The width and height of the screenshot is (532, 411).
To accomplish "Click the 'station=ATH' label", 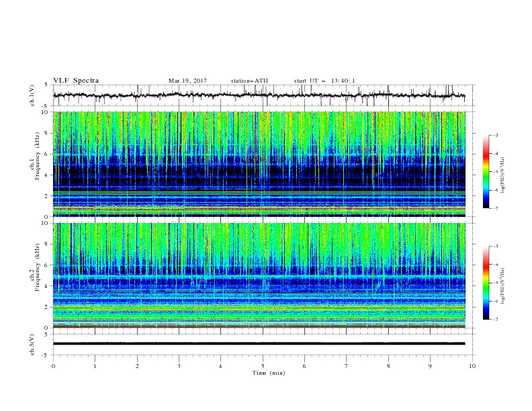I will point(249,81).
